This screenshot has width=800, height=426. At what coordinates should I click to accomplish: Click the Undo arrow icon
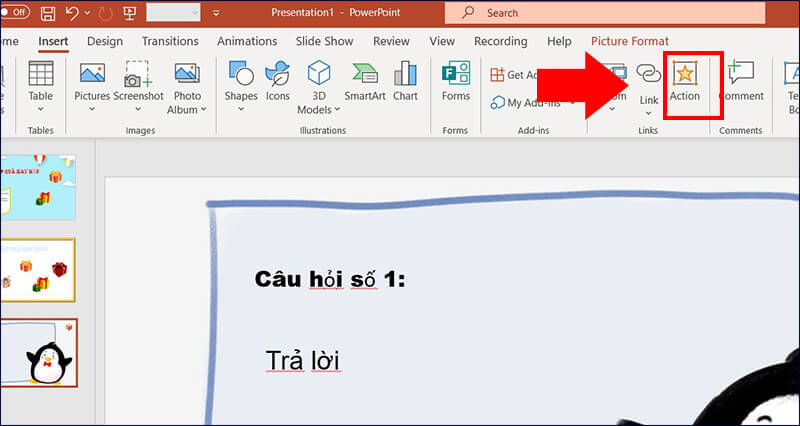pyautogui.click(x=72, y=13)
